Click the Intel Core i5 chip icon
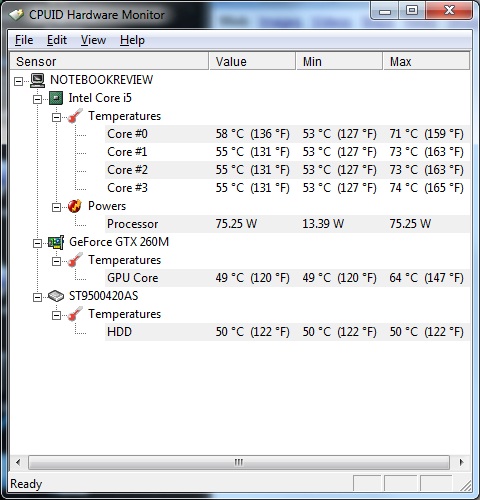Screen dimensions: 480x500 (56, 98)
